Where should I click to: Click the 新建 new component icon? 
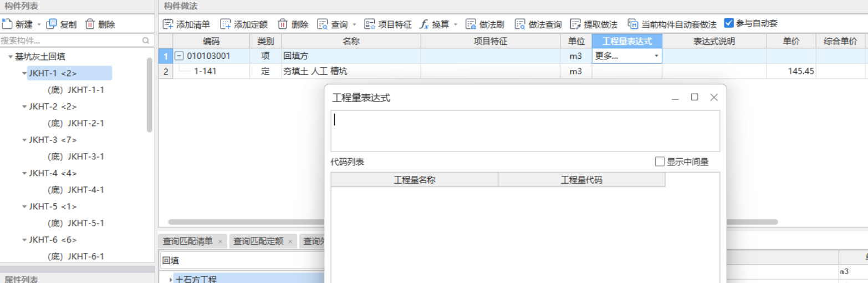7,24
